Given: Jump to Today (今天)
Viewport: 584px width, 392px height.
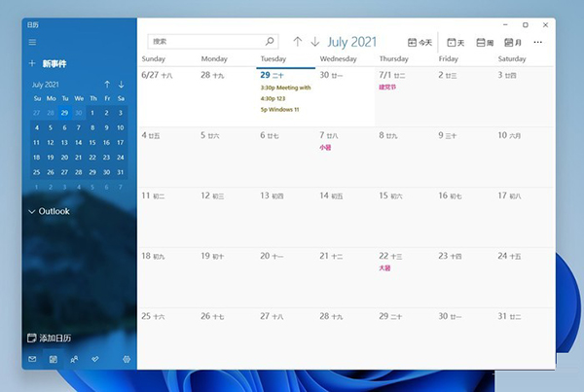Looking at the screenshot, I should [420, 42].
